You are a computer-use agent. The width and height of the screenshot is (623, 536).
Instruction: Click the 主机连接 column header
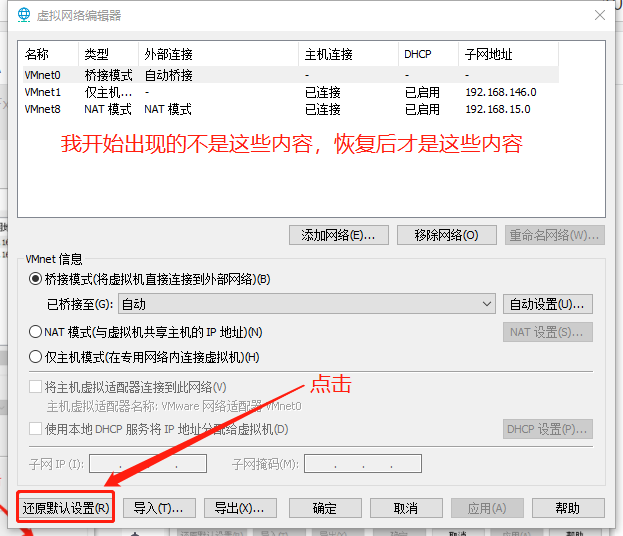point(348,54)
